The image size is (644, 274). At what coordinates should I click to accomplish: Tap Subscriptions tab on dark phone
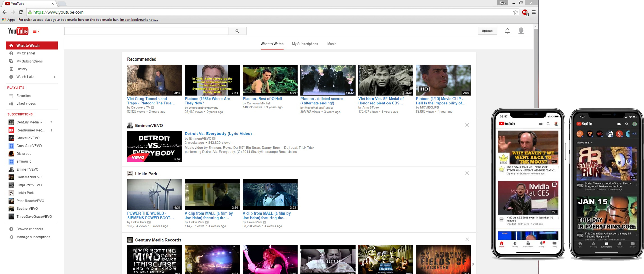(606, 245)
